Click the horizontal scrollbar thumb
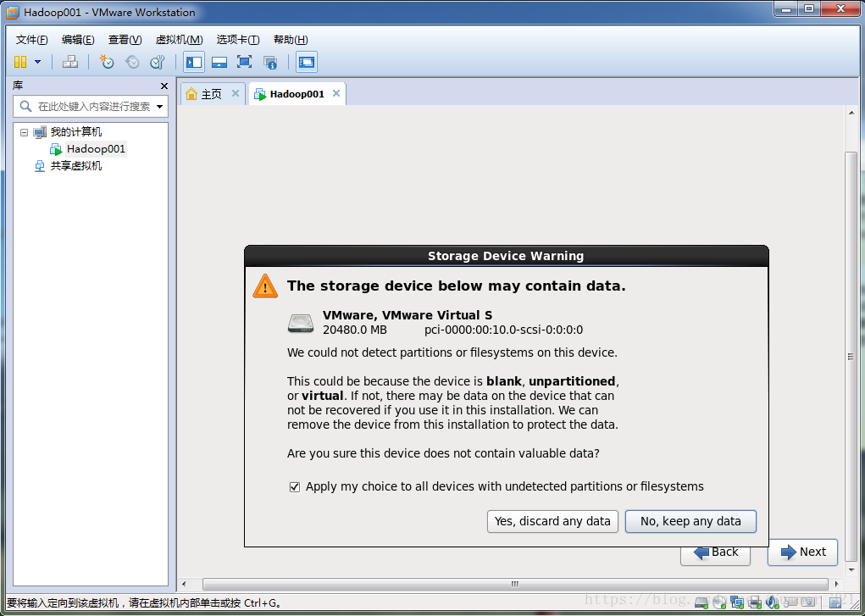 click(x=515, y=584)
